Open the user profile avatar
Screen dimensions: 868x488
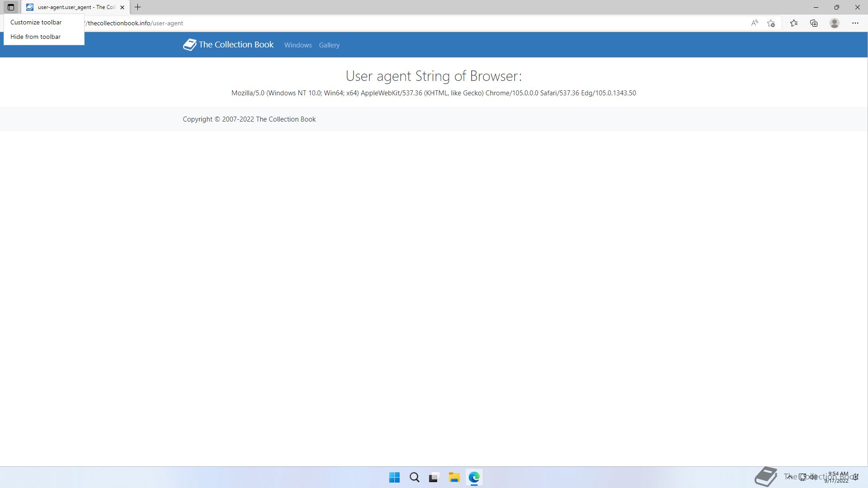[835, 23]
